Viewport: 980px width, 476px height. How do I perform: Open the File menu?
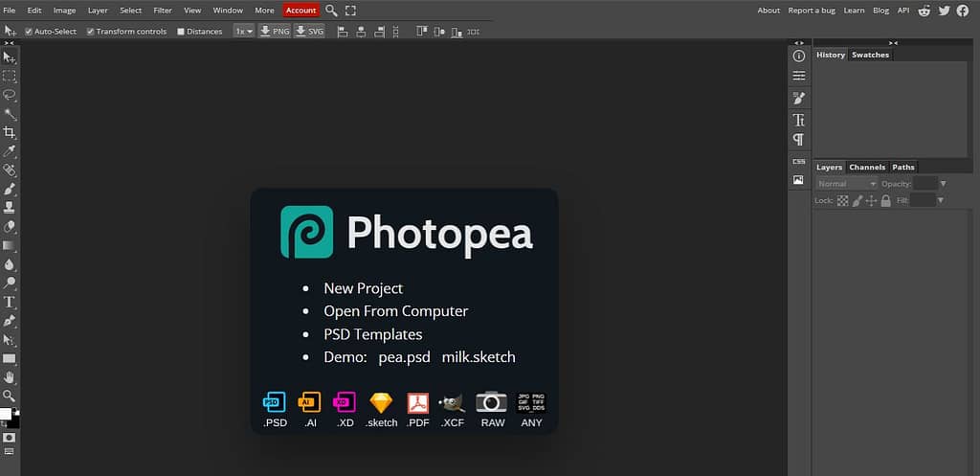click(x=10, y=10)
